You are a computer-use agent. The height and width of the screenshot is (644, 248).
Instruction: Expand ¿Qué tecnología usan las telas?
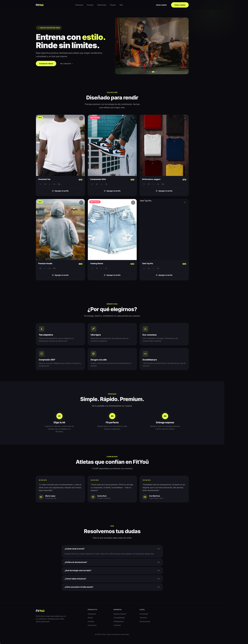(x=112, y=571)
